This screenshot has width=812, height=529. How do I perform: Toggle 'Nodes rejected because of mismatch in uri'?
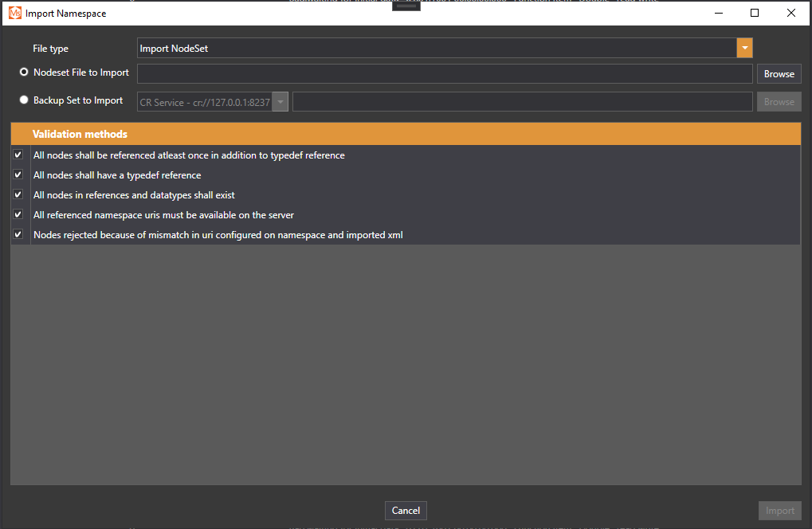click(18, 235)
